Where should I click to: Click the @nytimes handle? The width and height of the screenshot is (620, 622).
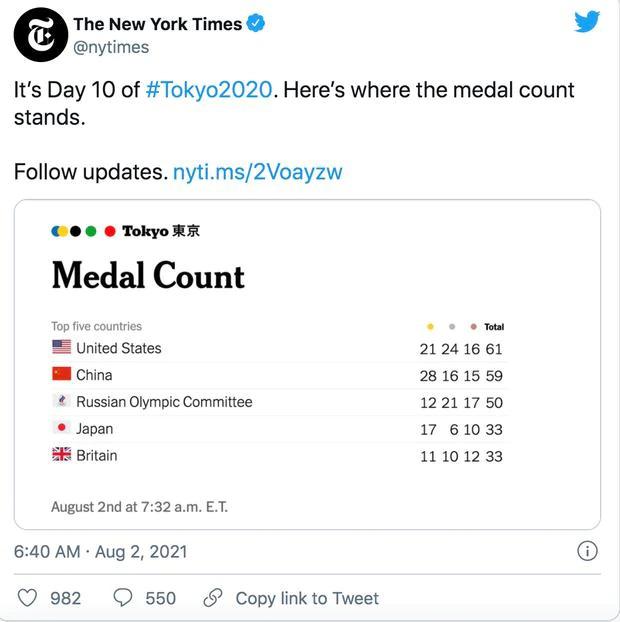(111, 47)
